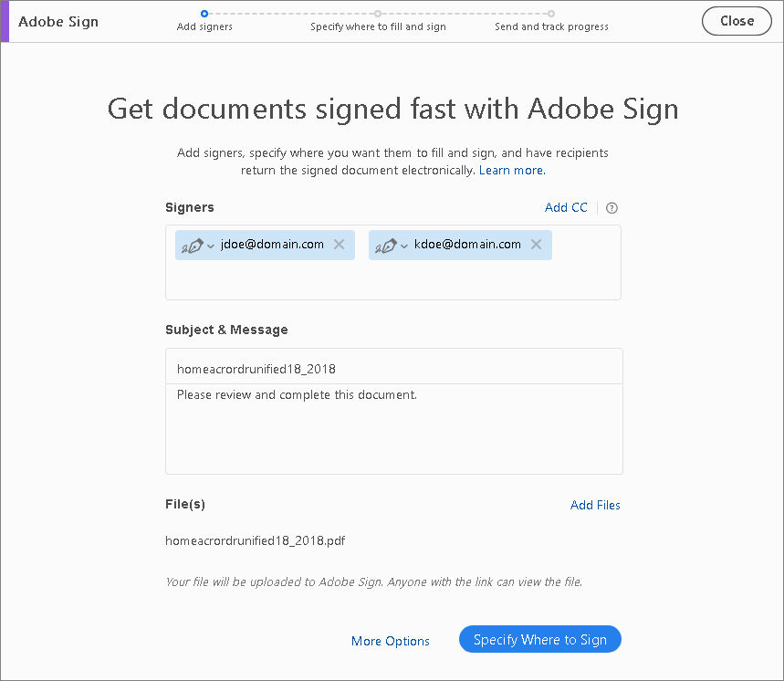Expand More Options
This screenshot has width=784, height=681.
click(390, 641)
